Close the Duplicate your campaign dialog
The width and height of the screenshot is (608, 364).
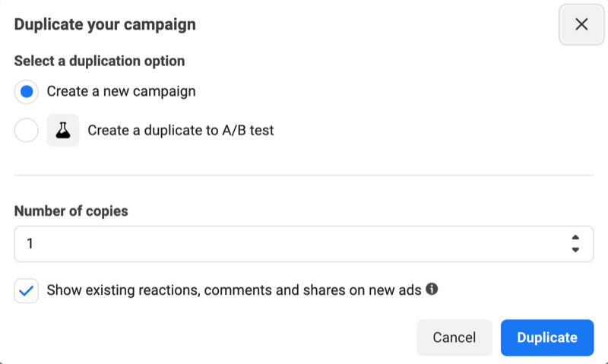point(581,24)
